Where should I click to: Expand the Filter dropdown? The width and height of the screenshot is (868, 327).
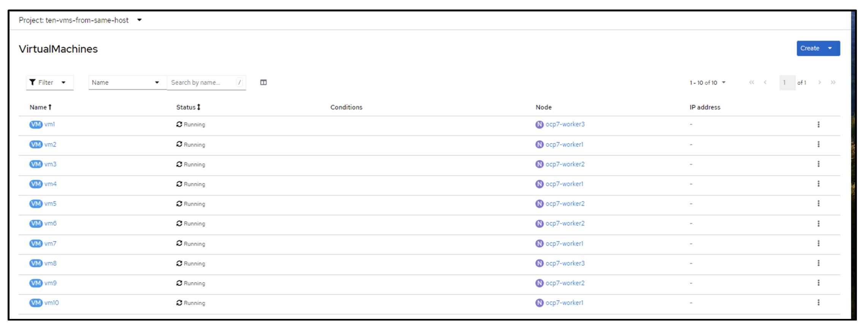49,83
